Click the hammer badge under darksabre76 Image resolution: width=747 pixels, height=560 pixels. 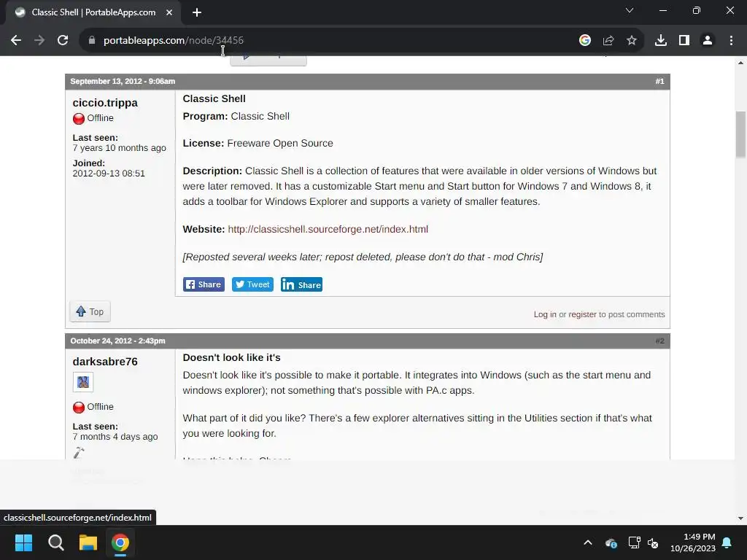click(79, 453)
